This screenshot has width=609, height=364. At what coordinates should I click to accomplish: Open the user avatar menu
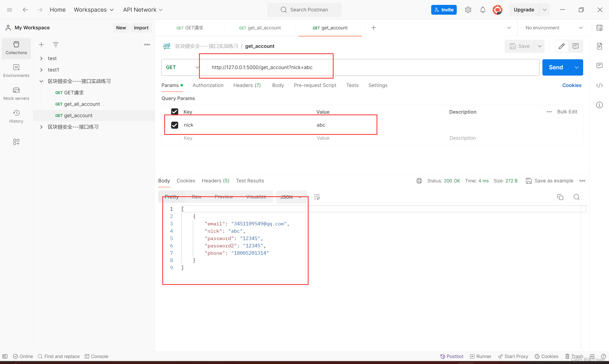498,10
